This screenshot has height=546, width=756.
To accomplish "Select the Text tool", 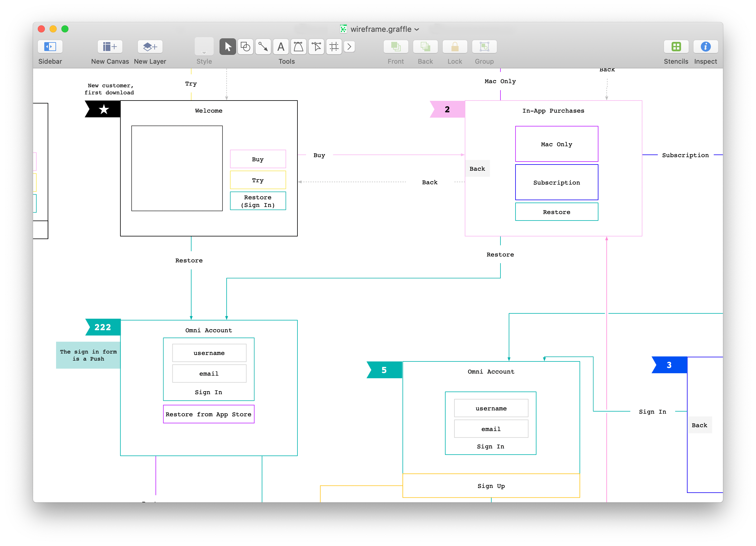I will (281, 47).
